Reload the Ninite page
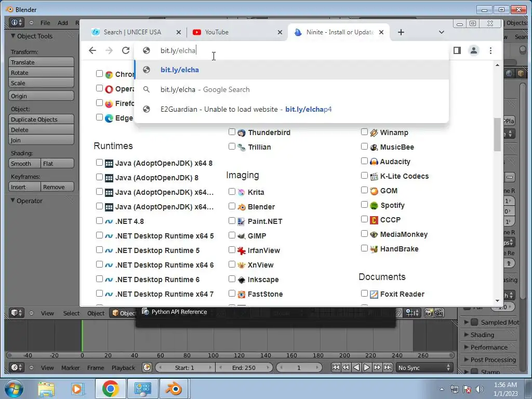This screenshot has height=399, width=532. pos(126,50)
